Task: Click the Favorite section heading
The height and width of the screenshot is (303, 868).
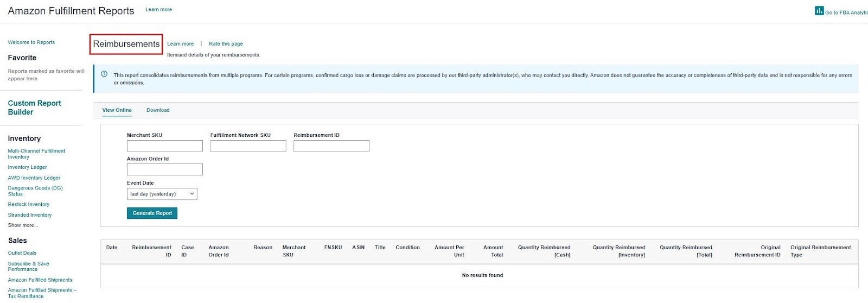Action: click(x=22, y=58)
